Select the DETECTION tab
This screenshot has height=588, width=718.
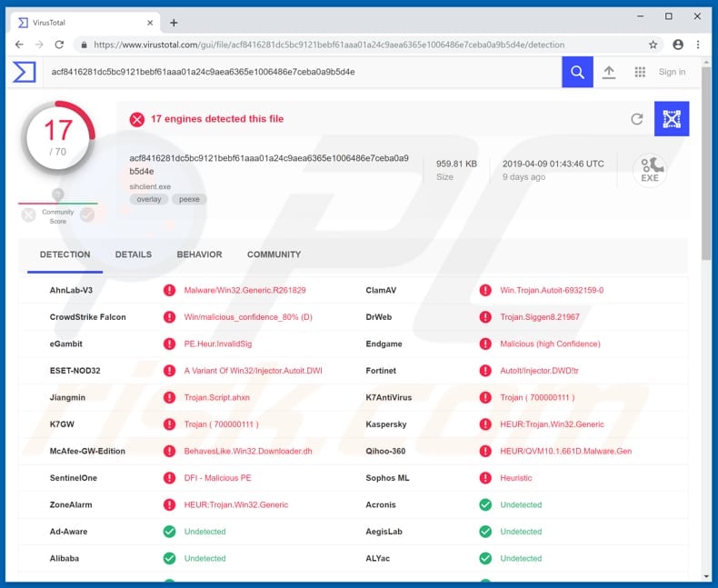point(65,254)
